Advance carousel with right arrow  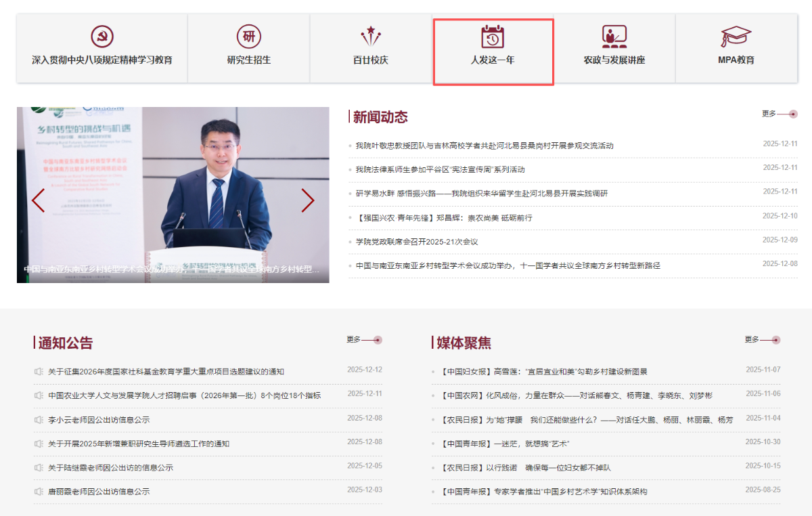click(308, 200)
